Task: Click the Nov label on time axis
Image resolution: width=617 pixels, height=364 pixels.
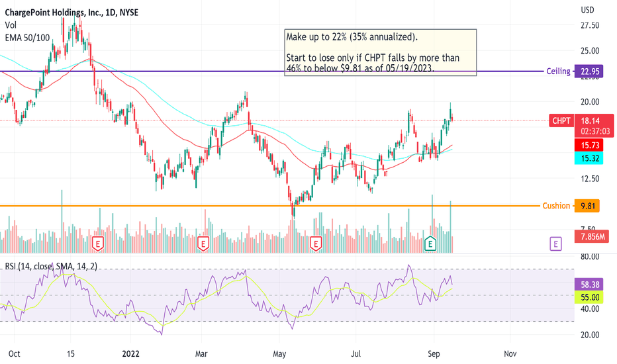Action: [510, 354]
